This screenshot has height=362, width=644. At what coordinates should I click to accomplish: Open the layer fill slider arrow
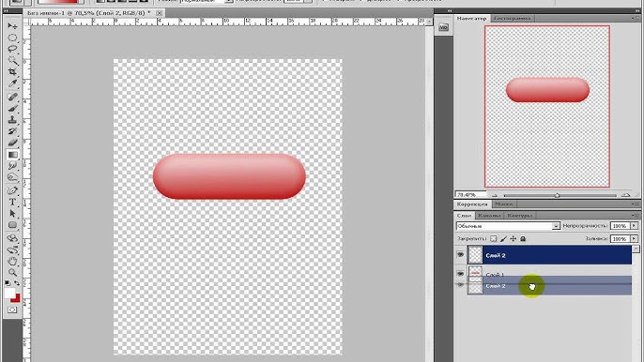(x=635, y=238)
